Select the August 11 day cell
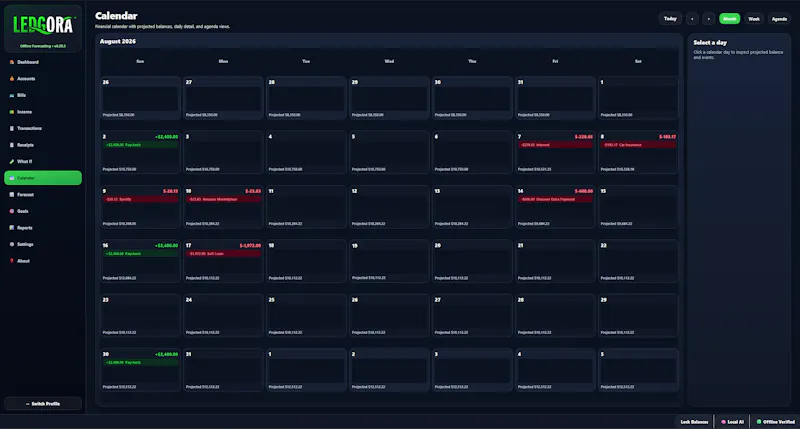 tap(306, 207)
